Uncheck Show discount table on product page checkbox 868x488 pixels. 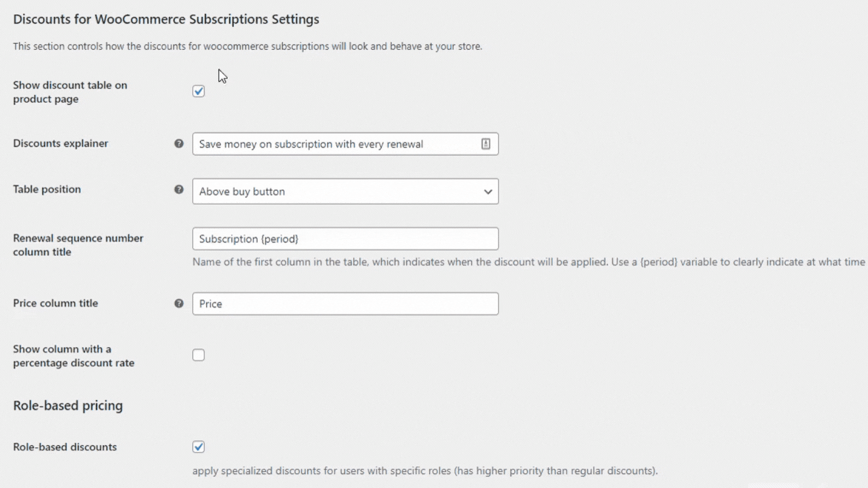[x=198, y=91]
